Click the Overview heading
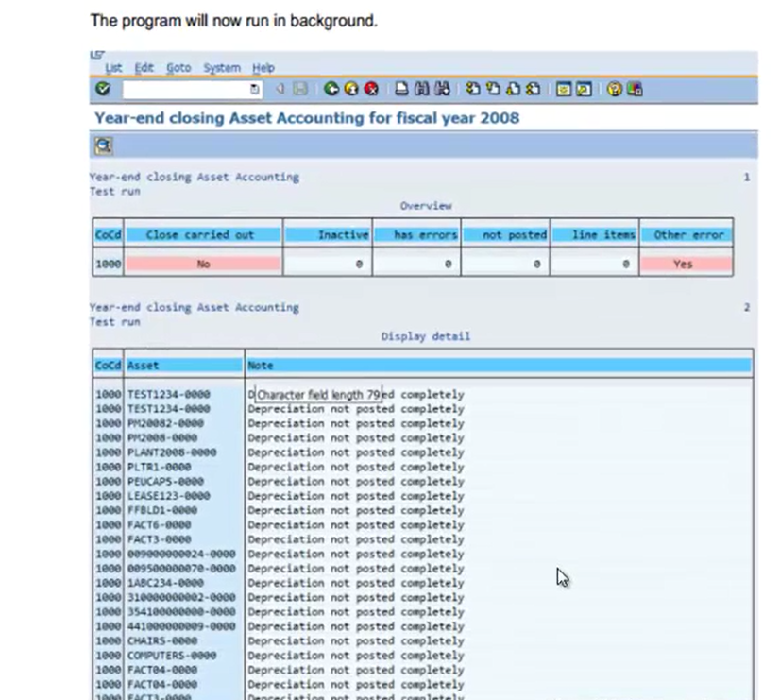This screenshot has width=780, height=700. click(x=426, y=206)
